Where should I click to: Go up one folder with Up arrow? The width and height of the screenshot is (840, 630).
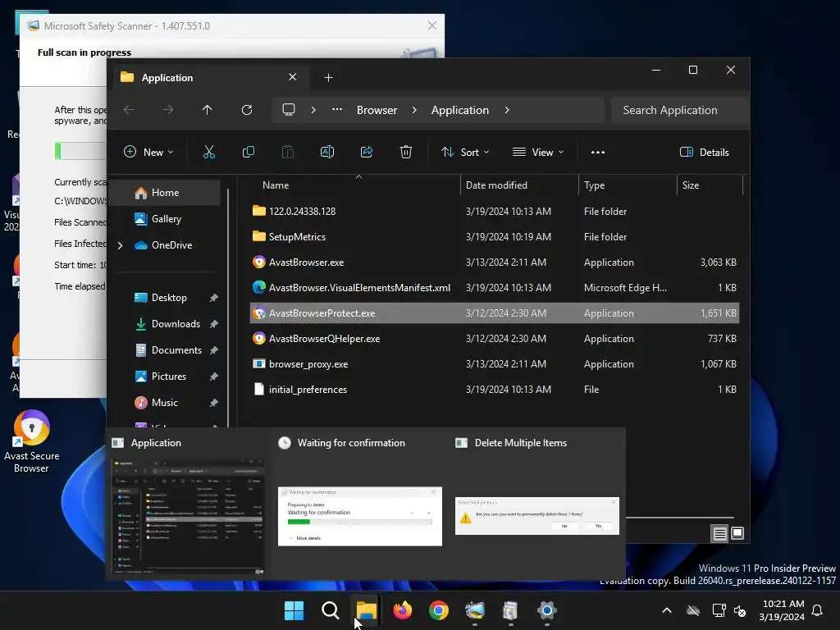(208, 110)
